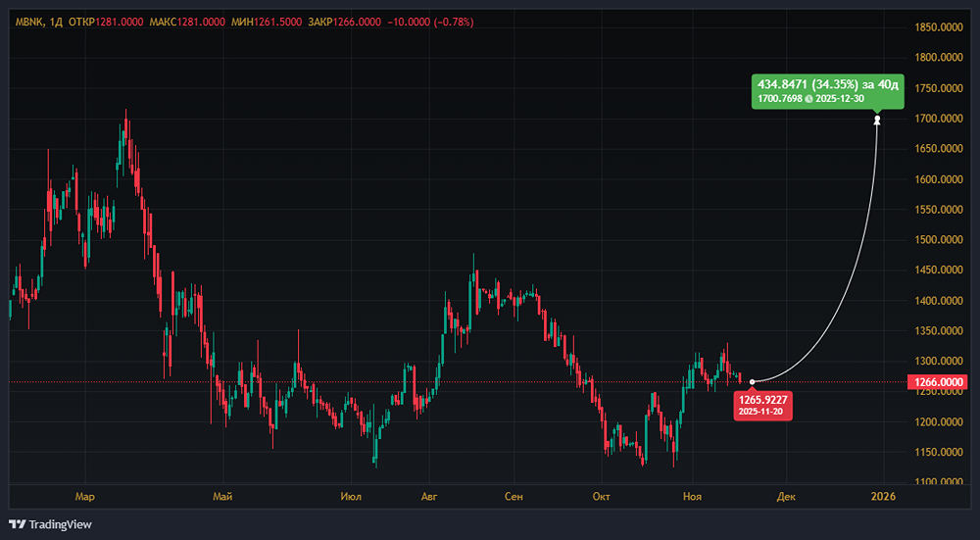This screenshot has height=540, width=980.
Task: Click the Мар month label on time axis
Action: (x=85, y=497)
